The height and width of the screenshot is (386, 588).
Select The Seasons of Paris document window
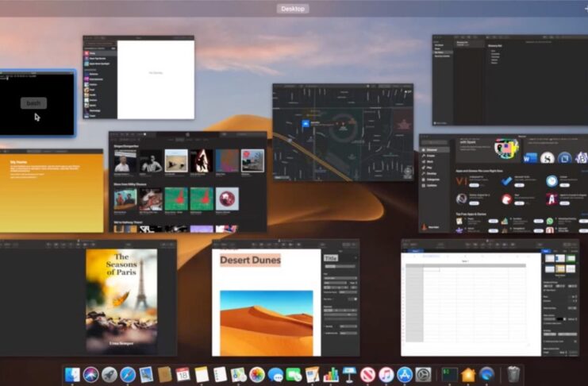[88, 298]
